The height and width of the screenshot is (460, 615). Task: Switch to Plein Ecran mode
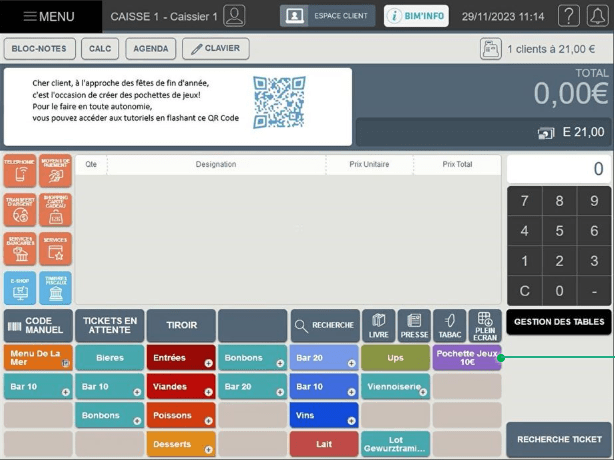[485, 325]
